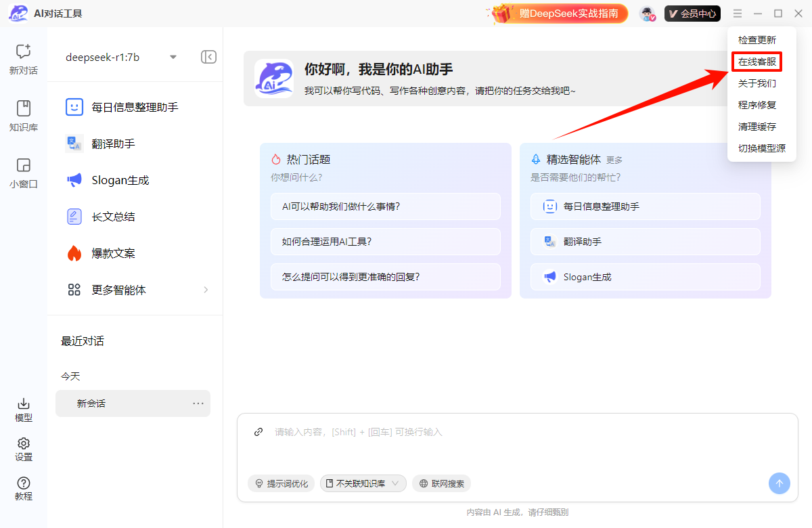Viewport: 812px width, 528px height.
Task: Expand 更多智能体 with the chevron
Action: click(206, 290)
